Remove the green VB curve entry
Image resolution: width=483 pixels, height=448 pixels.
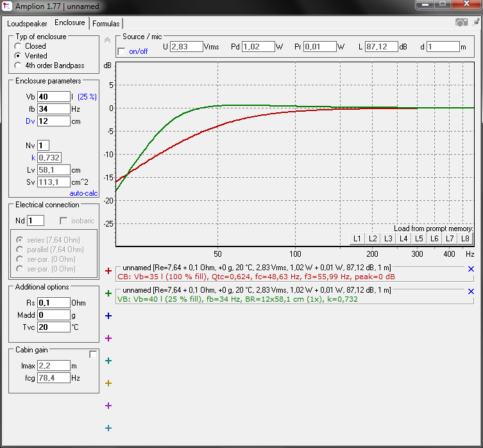tap(471, 291)
